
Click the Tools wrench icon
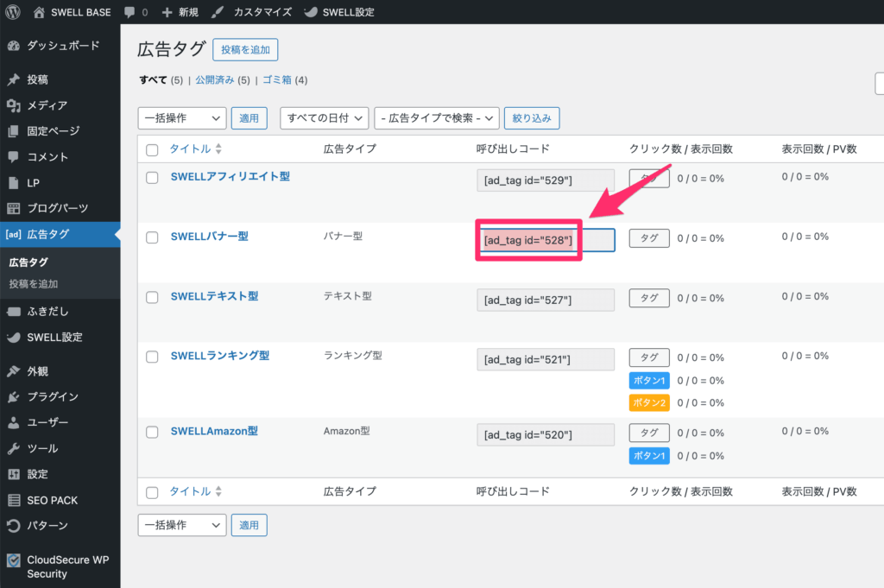click(x=13, y=448)
